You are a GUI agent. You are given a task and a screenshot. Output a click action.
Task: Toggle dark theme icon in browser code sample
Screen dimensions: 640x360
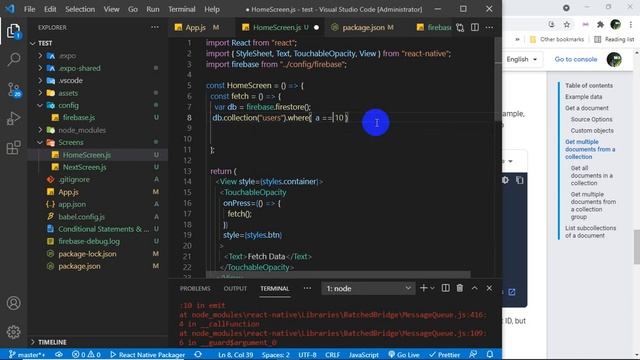point(505,180)
